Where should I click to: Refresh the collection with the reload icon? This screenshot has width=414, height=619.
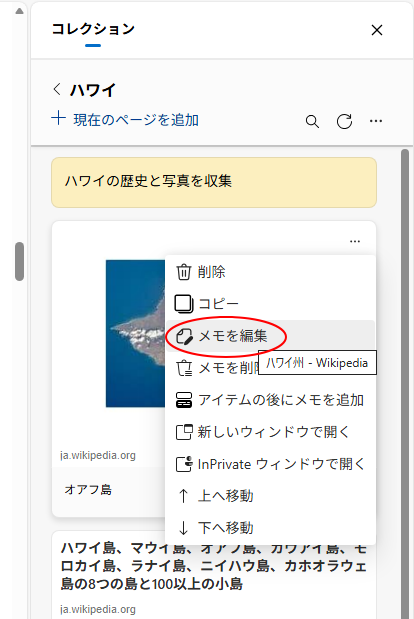344,121
